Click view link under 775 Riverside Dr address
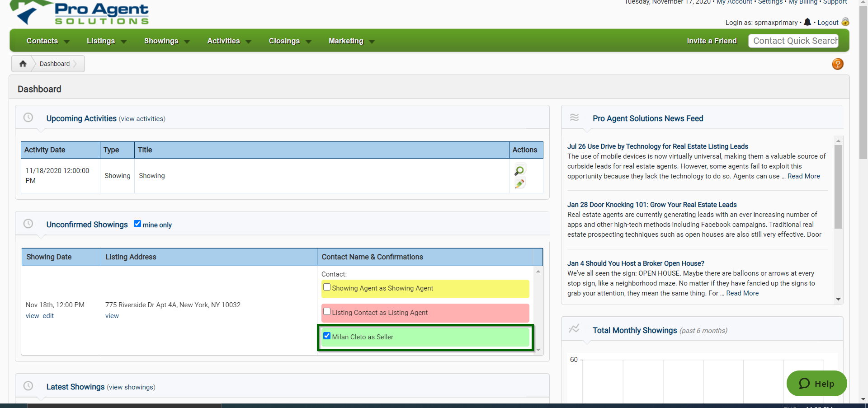Viewport: 868px width, 408px height. pos(112,316)
